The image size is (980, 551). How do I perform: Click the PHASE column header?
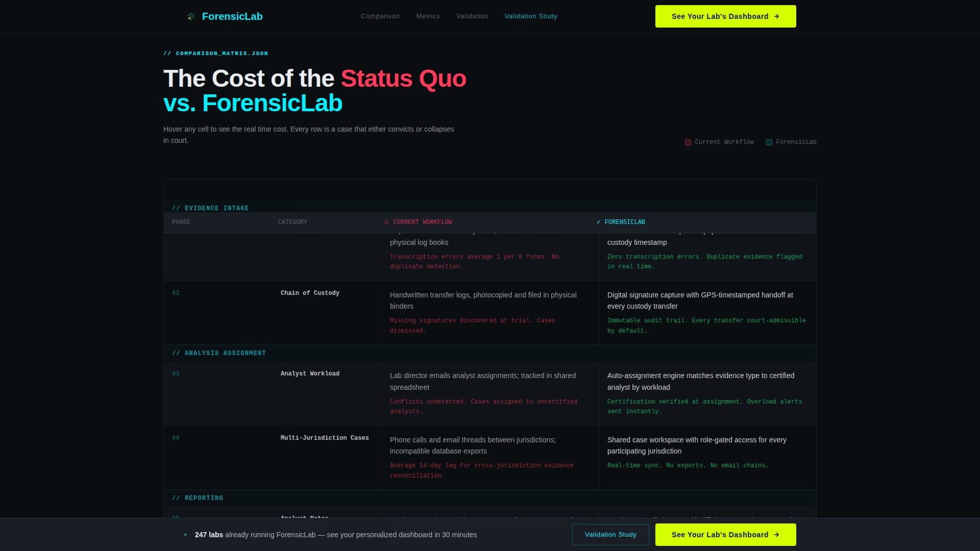pos(181,222)
